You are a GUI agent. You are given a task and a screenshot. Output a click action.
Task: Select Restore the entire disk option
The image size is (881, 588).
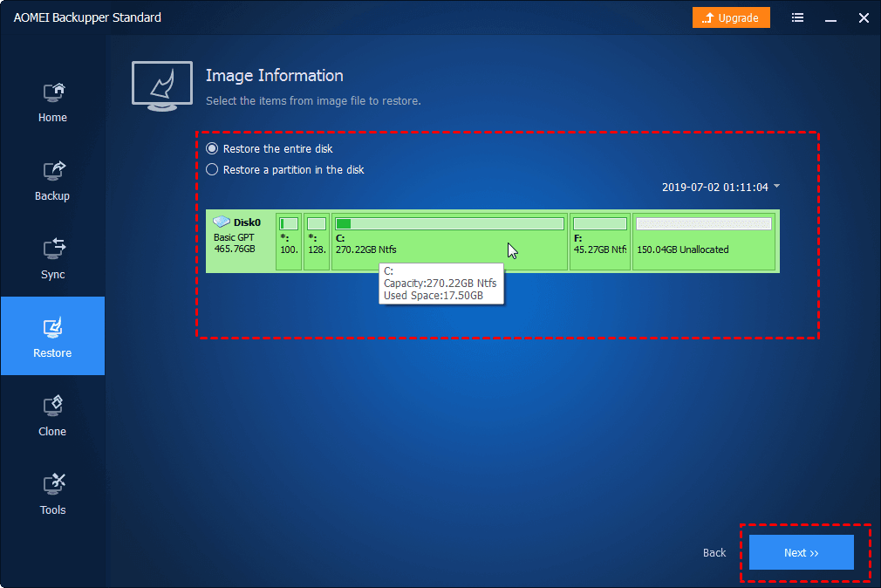tap(270, 148)
